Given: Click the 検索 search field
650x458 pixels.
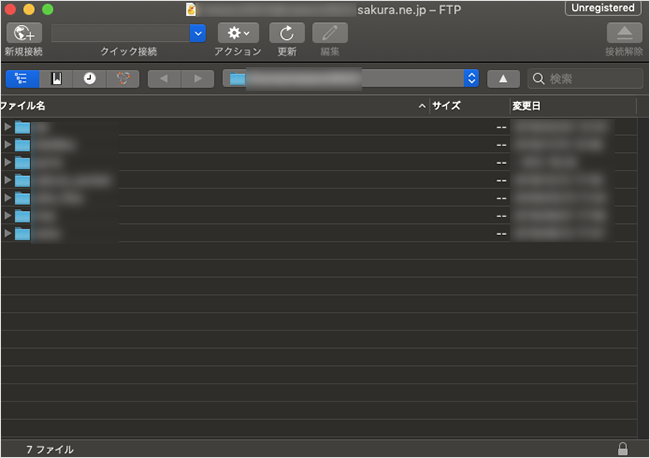Looking at the screenshot, I should tap(590, 78).
